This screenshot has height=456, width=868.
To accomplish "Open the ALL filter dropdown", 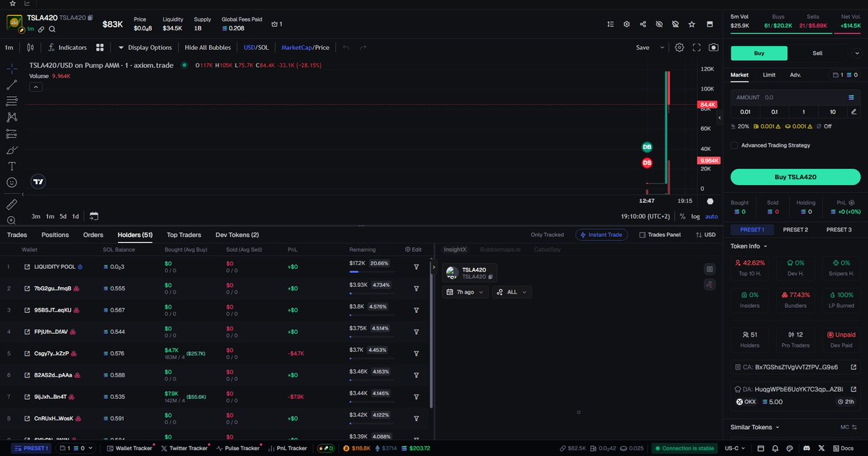I will [x=512, y=292].
